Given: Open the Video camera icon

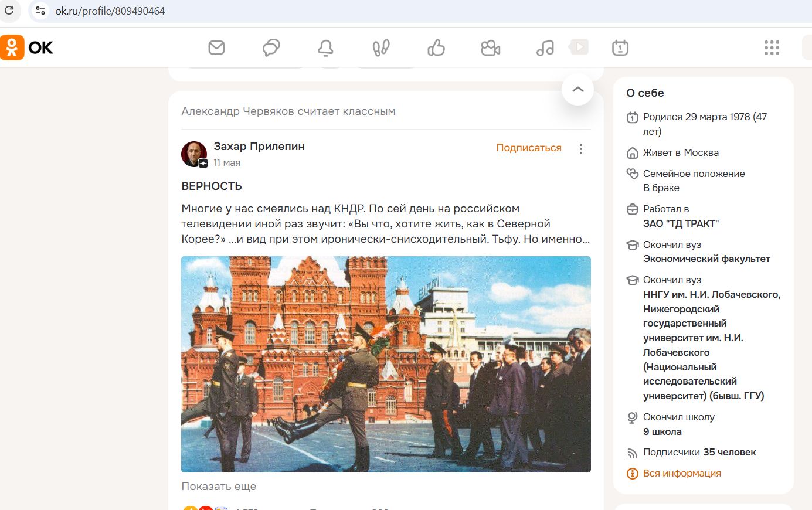Looking at the screenshot, I should pos(490,47).
